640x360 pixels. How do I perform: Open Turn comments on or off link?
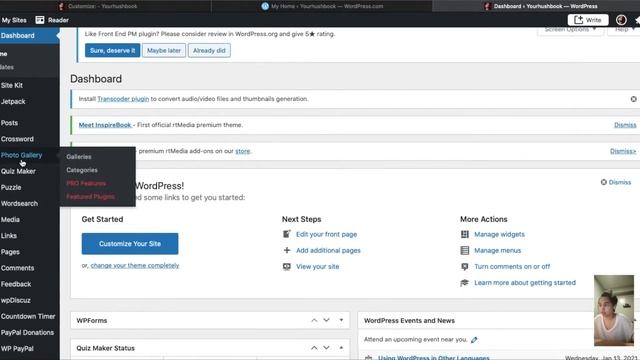pos(512,267)
